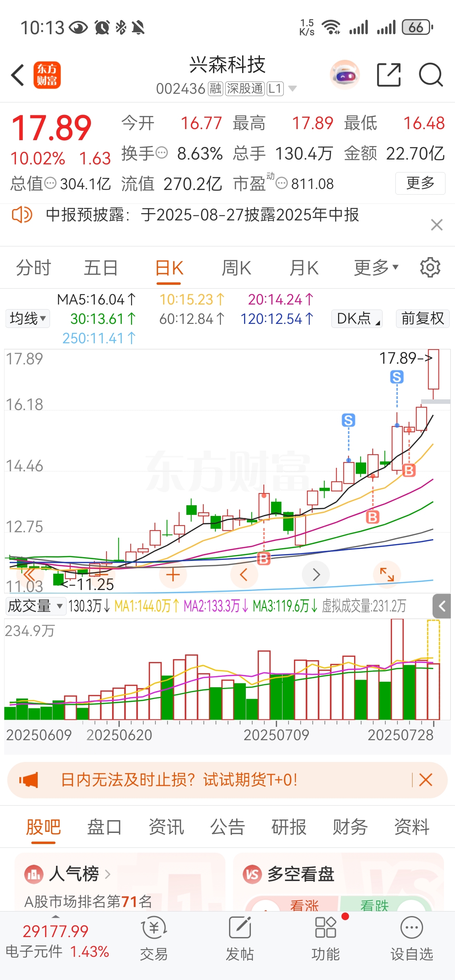Tap the 深股通 tag
Image resolution: width=455 pixels, height=980 pixels.
click(x=245, y=89)
